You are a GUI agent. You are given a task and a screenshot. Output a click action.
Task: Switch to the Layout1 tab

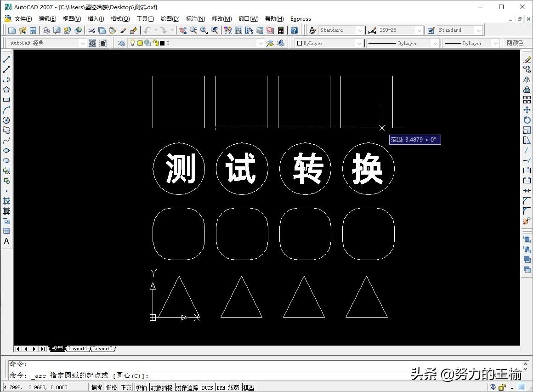[x=78, y=348]
